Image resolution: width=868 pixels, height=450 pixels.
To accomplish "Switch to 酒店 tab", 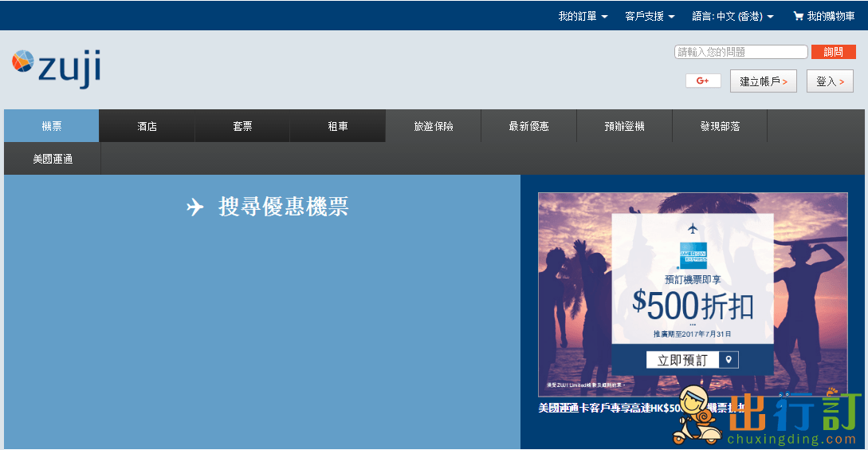I will tap(147, 126).
